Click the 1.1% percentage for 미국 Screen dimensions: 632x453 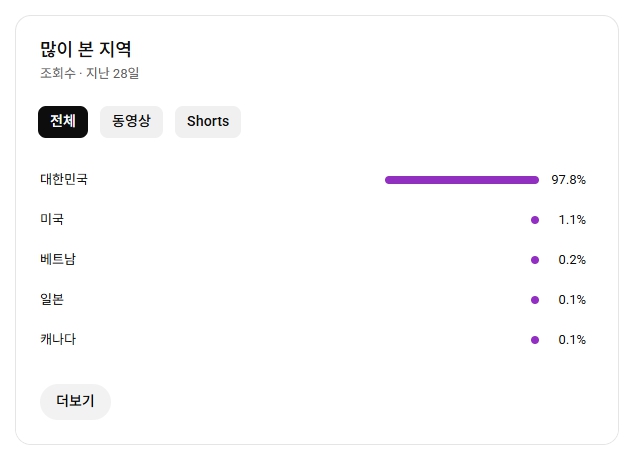572,220
